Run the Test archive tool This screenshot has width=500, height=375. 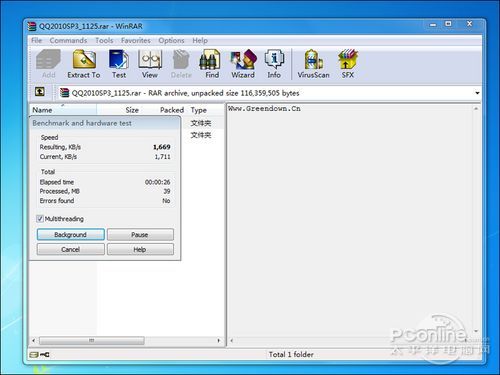click(119, 64)
